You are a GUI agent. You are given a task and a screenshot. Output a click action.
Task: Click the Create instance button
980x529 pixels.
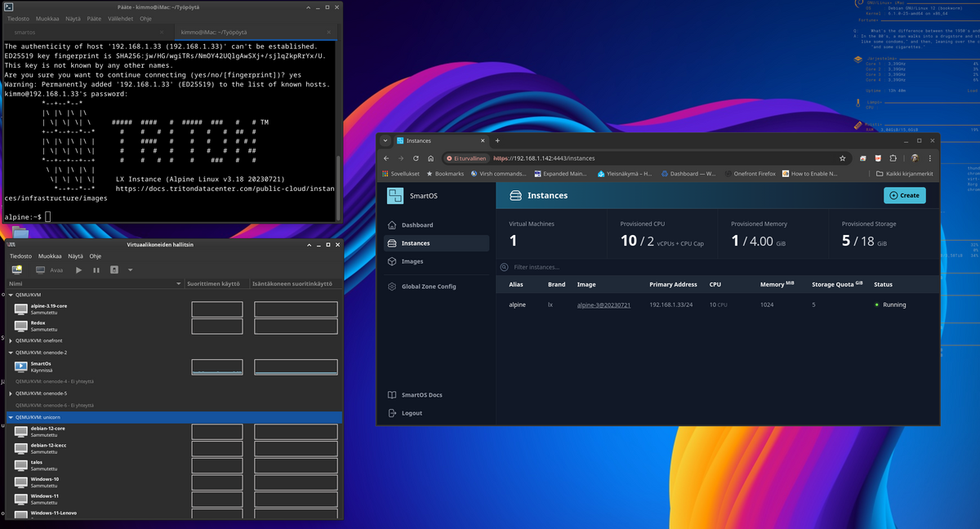904,195
